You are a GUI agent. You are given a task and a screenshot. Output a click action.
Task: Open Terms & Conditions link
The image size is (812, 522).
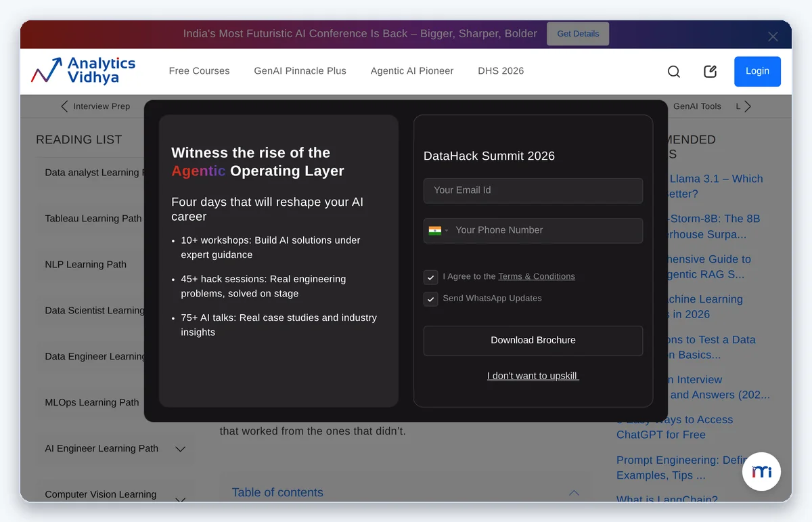537,276
